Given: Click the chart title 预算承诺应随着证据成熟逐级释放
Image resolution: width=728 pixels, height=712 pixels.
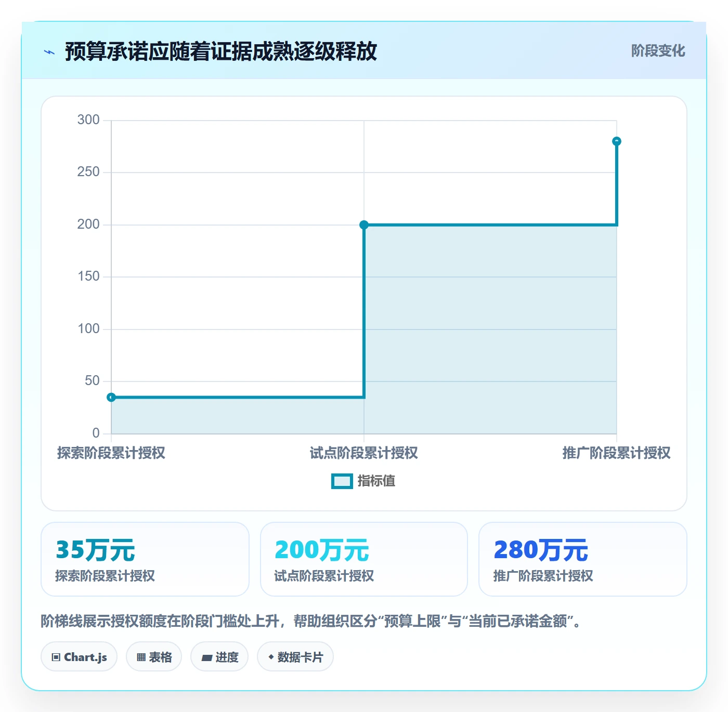Looking at the screenshot, I should pyautogui.click(x=221, y=51).
